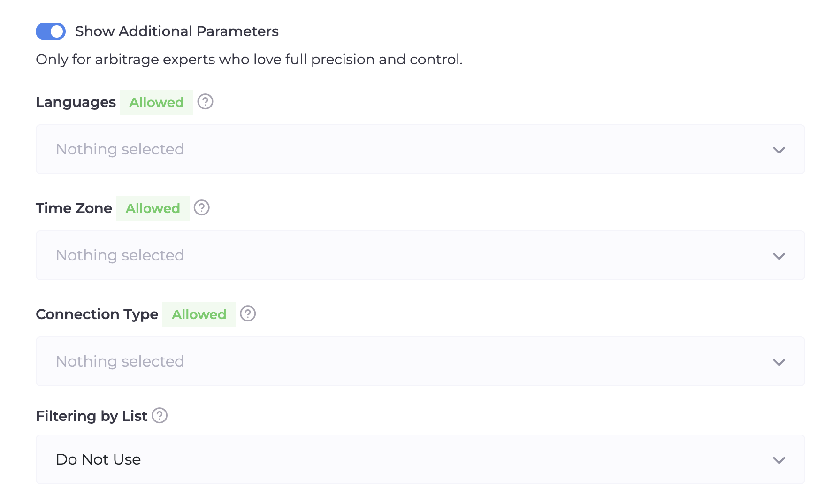Click the 'Connection Type' heading label
Screen dimensions: 825x504
pyautogui.click(x=97, y=314)
